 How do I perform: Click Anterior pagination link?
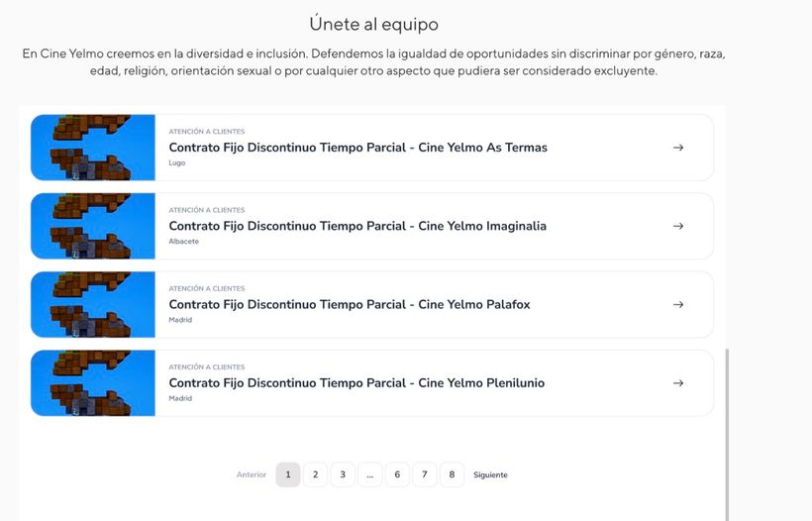click(x=252, y=474)
